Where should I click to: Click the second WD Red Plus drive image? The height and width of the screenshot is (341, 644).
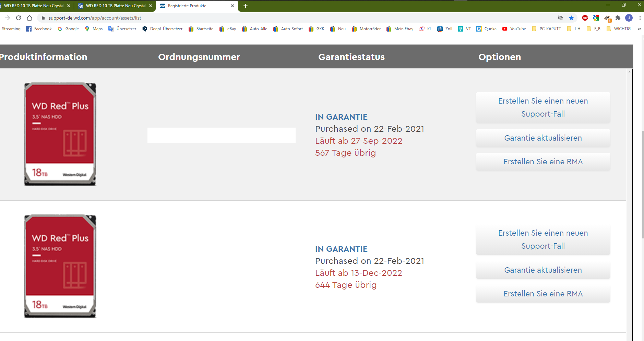60,266
